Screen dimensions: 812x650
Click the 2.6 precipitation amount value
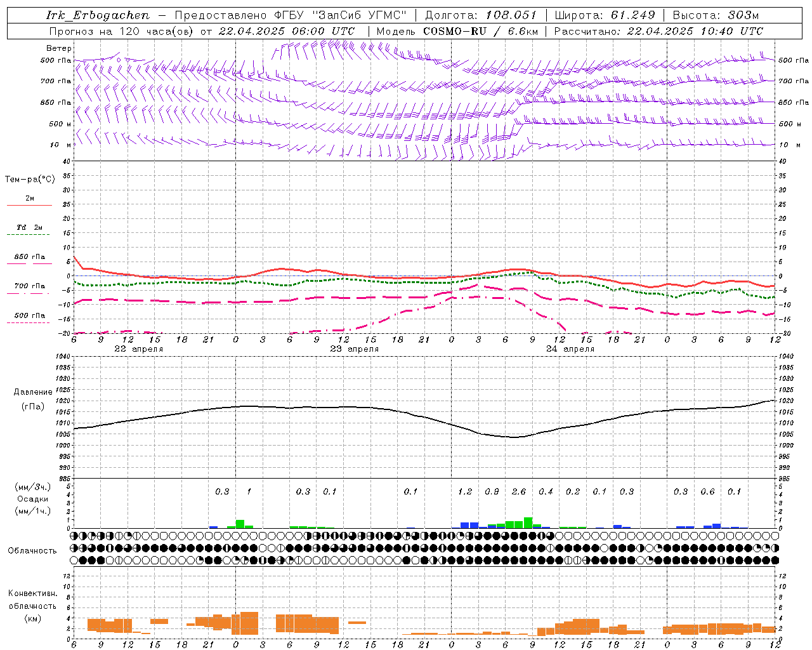[x=519, y=491]
